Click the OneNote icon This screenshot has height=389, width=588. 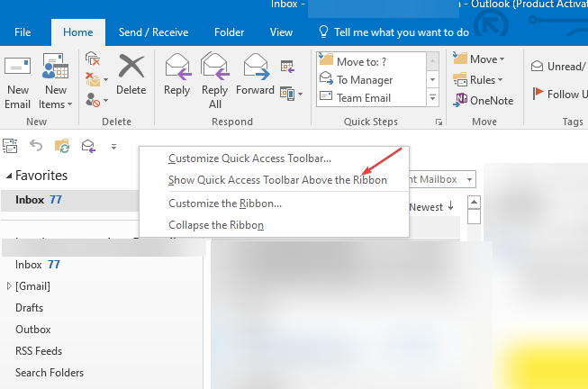click(460, 100)
